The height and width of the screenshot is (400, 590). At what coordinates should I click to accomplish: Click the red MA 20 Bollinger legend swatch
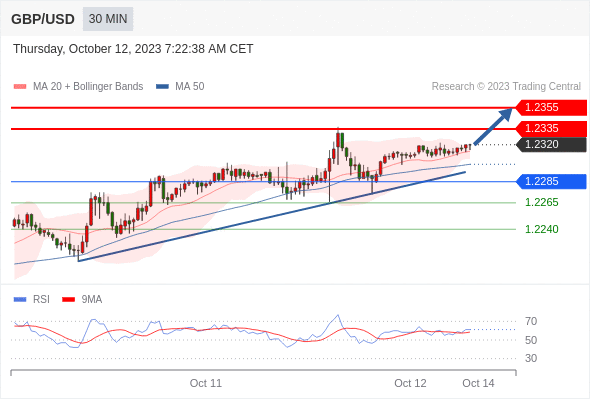20,87
